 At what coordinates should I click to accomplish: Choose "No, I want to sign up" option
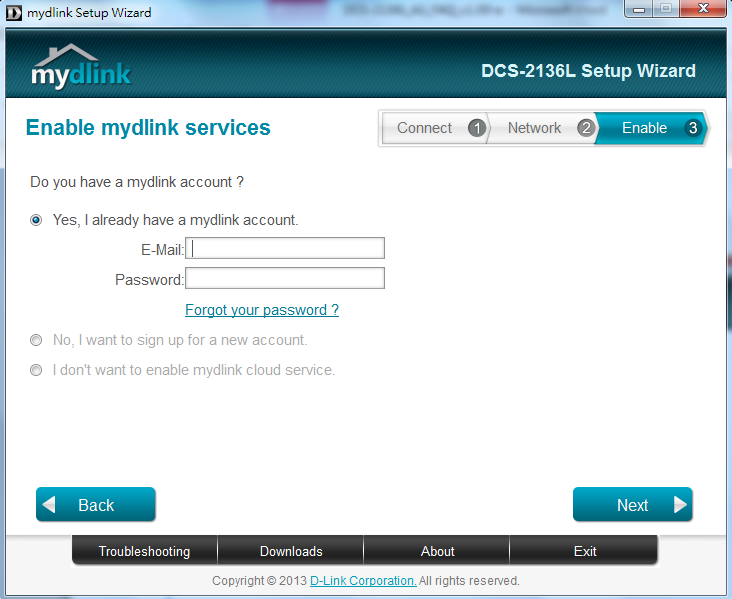tap(37, 340)
